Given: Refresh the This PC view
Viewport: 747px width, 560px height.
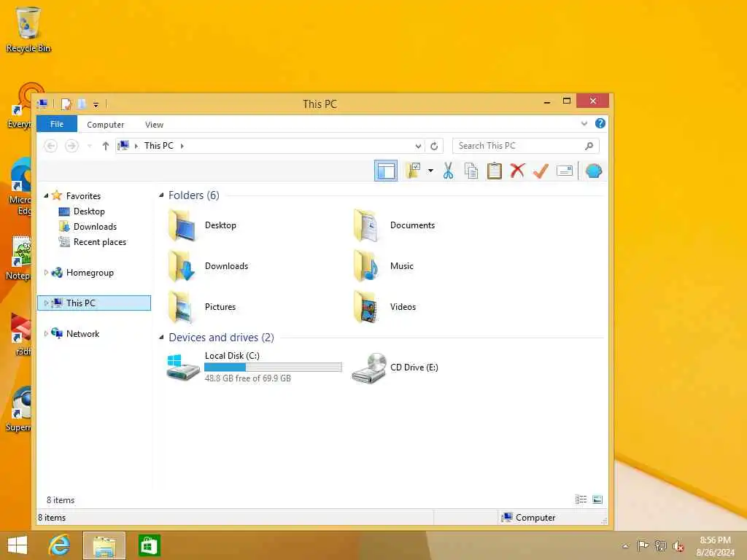Looking at the screenshot, I should (x=434, y=146).
